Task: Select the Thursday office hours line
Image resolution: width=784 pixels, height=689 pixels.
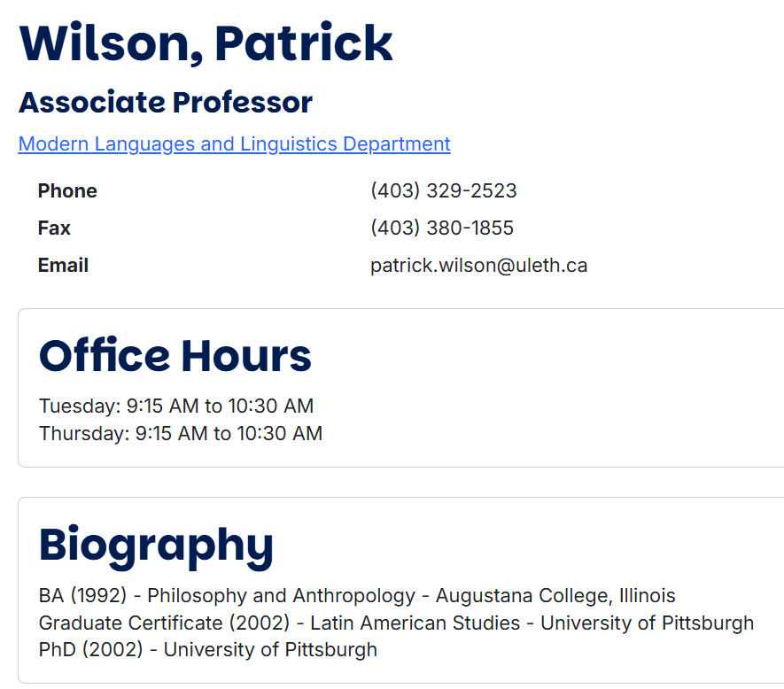Action: (181, 434)
